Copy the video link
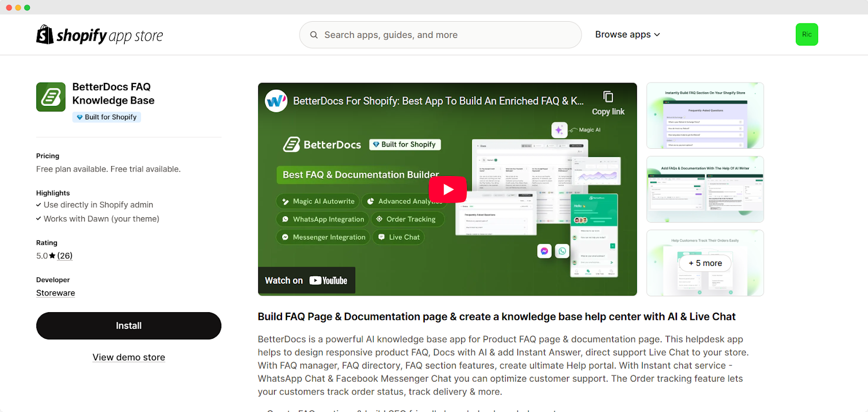Viewport: 868px width, 412px height. 608,103
